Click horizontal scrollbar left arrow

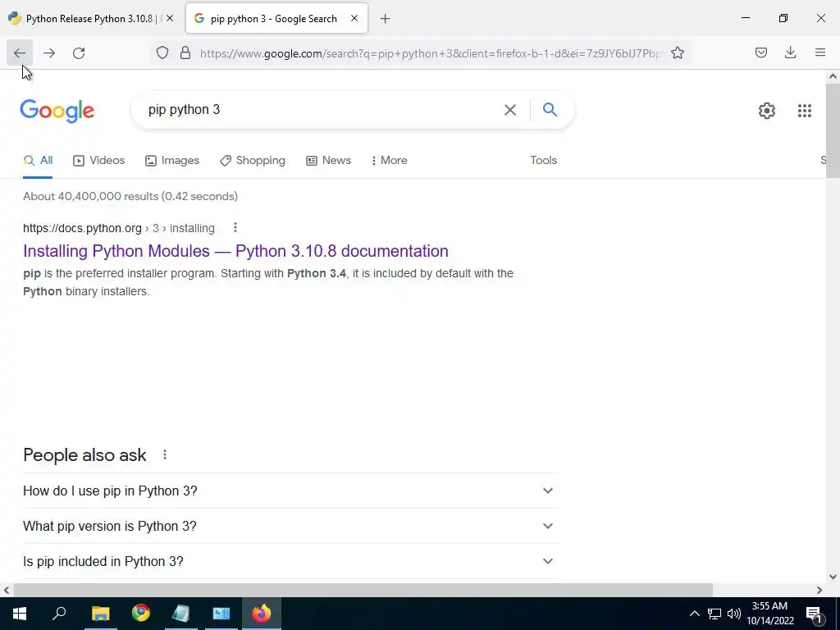pos(7,590)
